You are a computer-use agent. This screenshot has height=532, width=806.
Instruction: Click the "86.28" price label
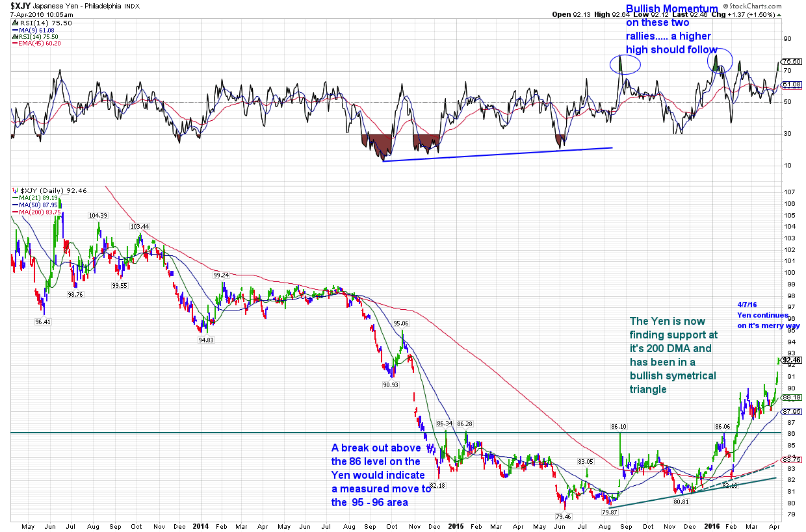465,424
